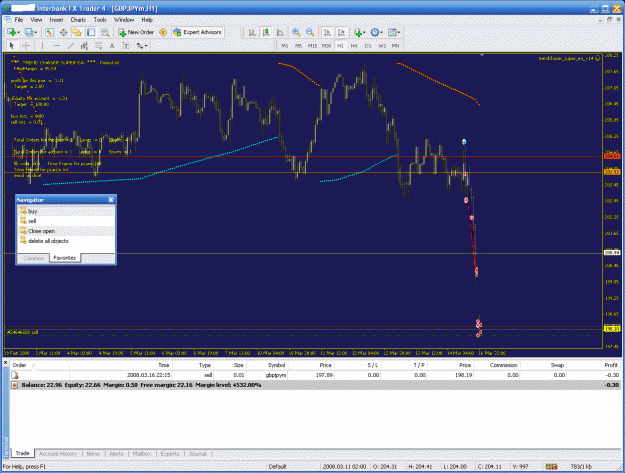Open the Data Window crosshair-target icon
This screenshot has width=625, height=473.
point(63,32)
